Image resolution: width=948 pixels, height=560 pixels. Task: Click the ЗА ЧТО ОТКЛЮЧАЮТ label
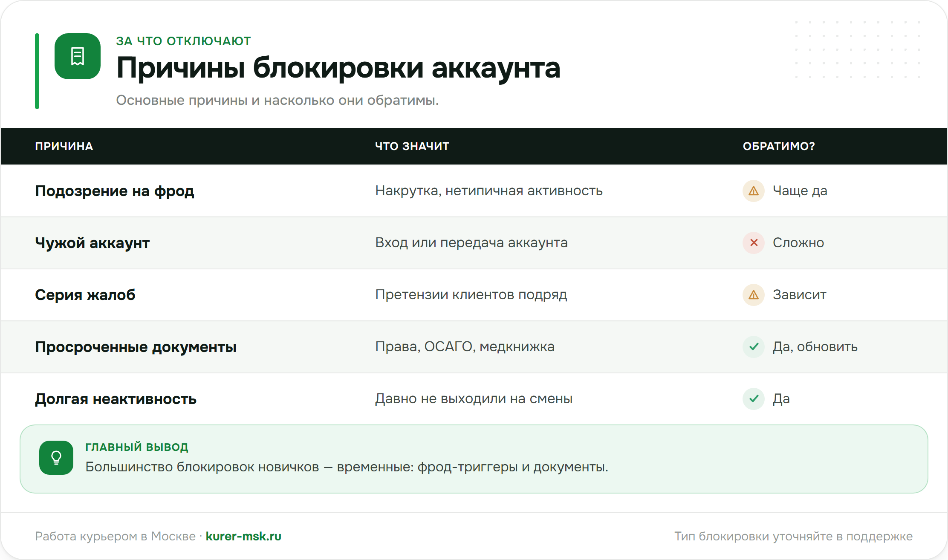183,41
